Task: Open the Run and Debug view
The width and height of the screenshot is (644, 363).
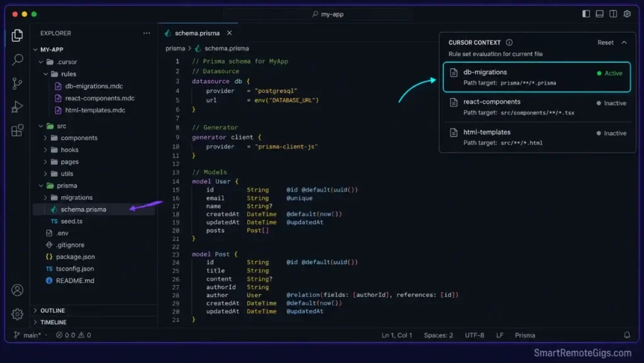Action: tap(17, 107)
